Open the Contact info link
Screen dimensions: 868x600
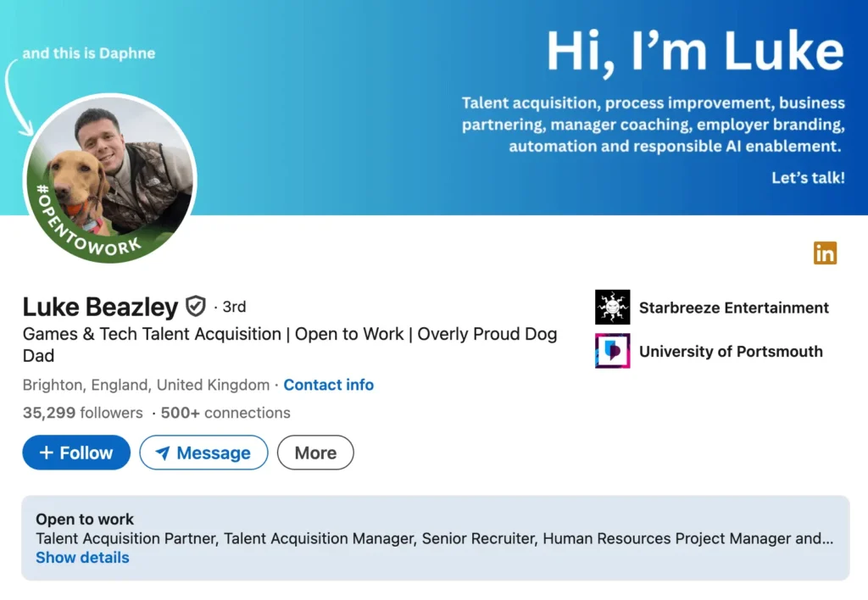point(328,385)
